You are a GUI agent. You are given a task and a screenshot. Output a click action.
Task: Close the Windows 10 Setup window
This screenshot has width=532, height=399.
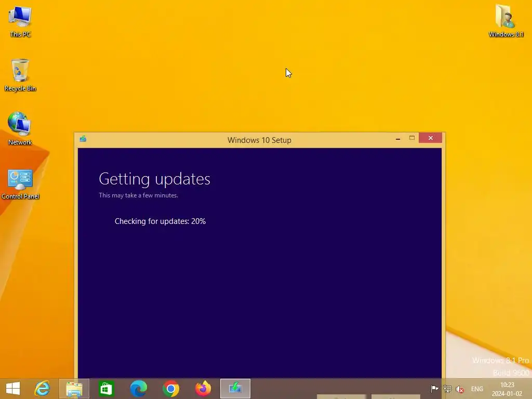(430, 138)
